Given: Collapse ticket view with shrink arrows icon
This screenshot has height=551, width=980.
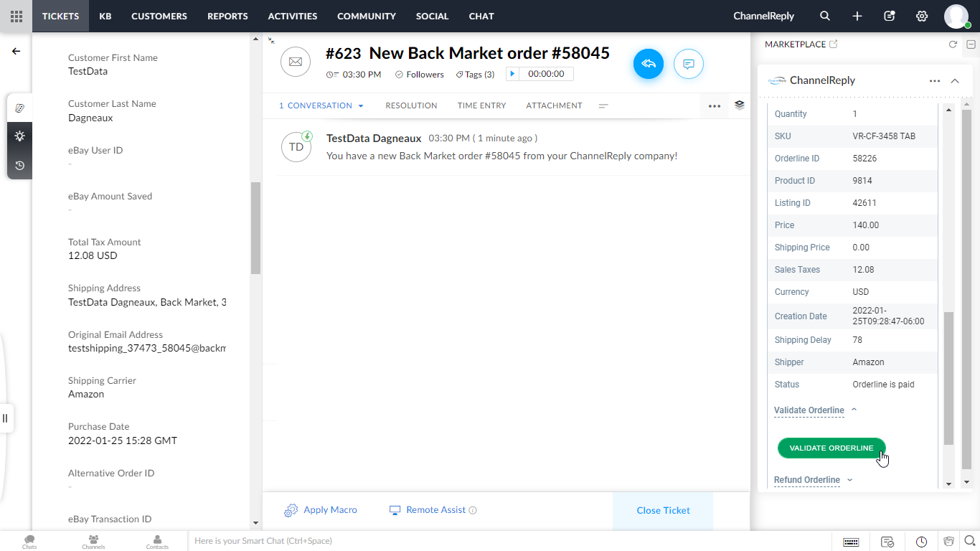Looking at the screenshot, I should (271, 41).
